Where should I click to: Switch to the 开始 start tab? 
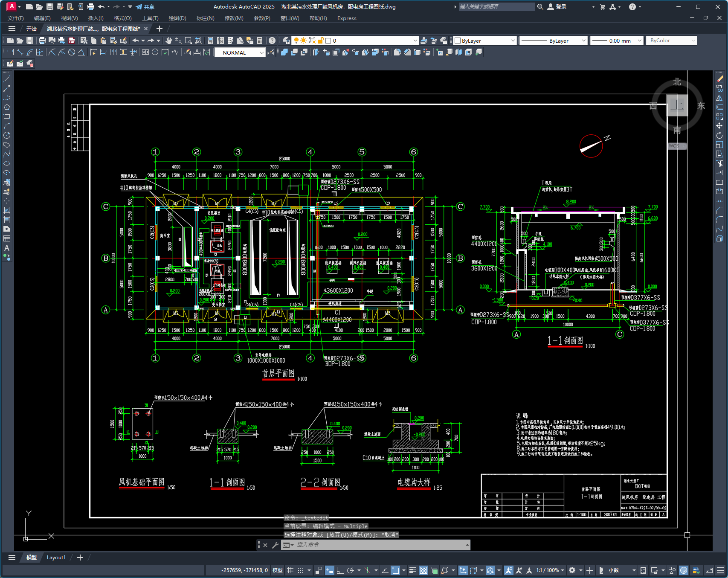pyautogui.click(x=32, y=29)
